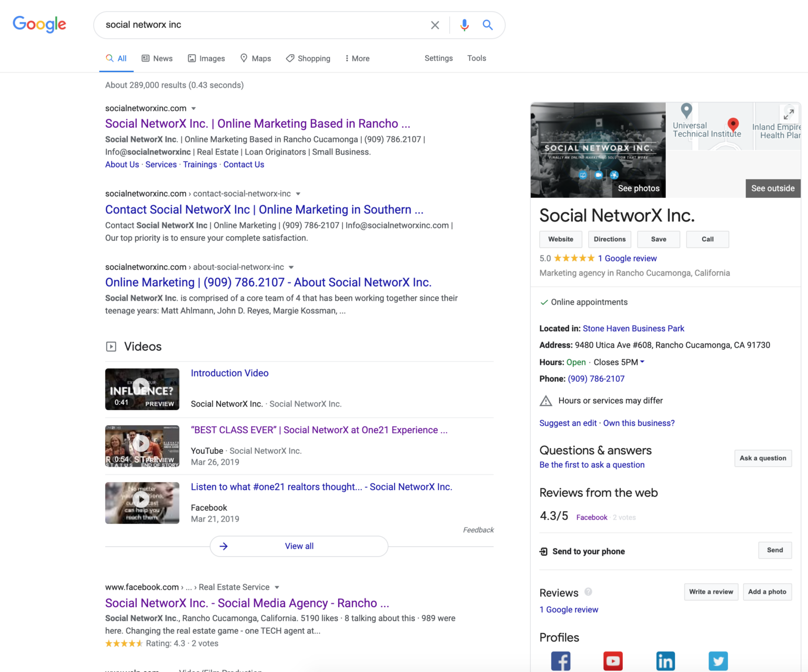Click the Google logo
Screen dimensions: 808x672
pos(39,24)
